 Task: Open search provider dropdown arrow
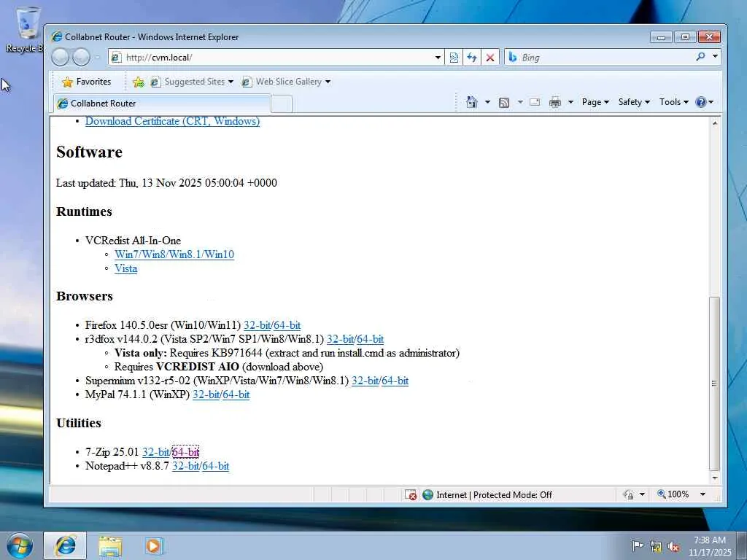pos(715,57)
